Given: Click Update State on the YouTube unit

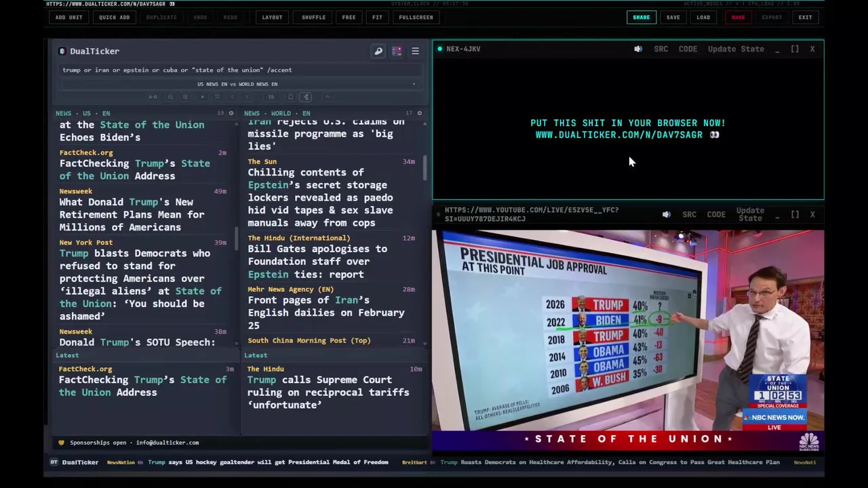Looking at the screenshot, I should pyautogui.click(x=750, y=214).
